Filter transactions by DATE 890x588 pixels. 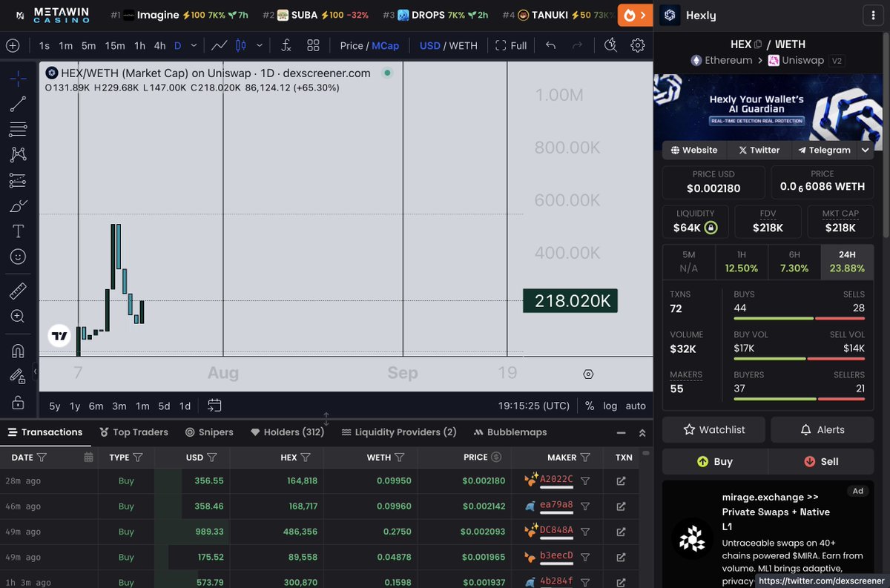pyautogui.click(x=42, y=457)
